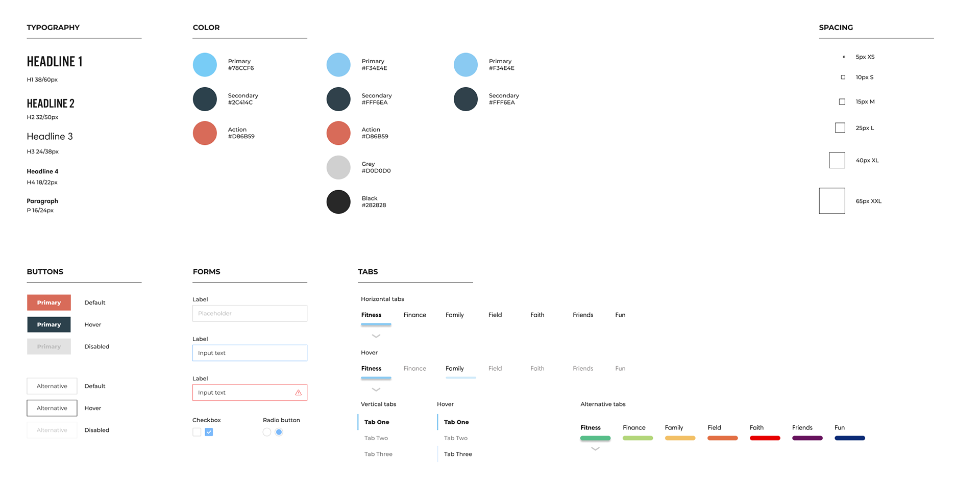Click the filled blue radio button
This screenshot has height=486, width=980.
(279, 432)
